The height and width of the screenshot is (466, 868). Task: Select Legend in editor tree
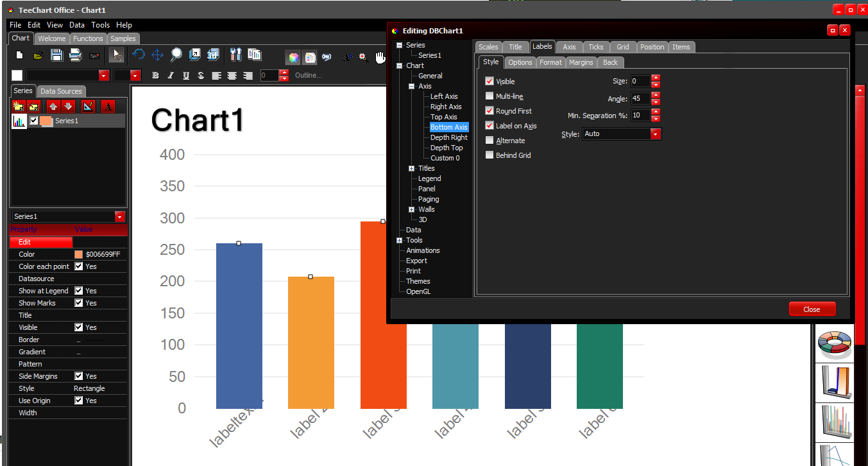[x=429, y=178]
